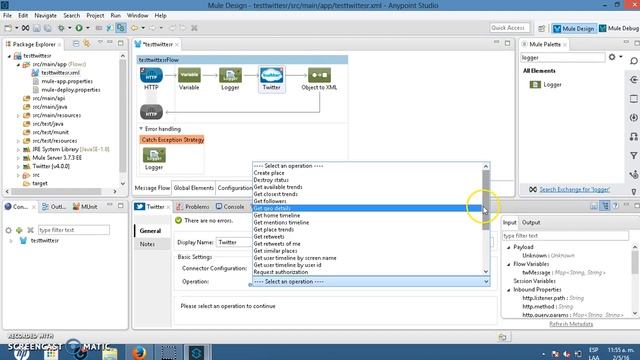Click the Mule Design perspective button
640x360 pixels.
coord(574,29)
